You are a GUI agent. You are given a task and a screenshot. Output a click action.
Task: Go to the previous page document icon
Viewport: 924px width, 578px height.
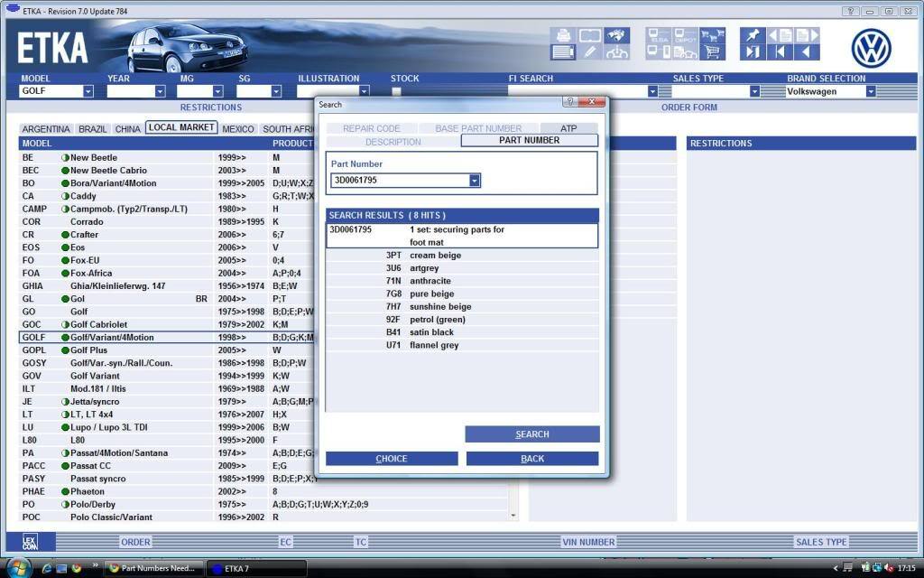[780, 35]
